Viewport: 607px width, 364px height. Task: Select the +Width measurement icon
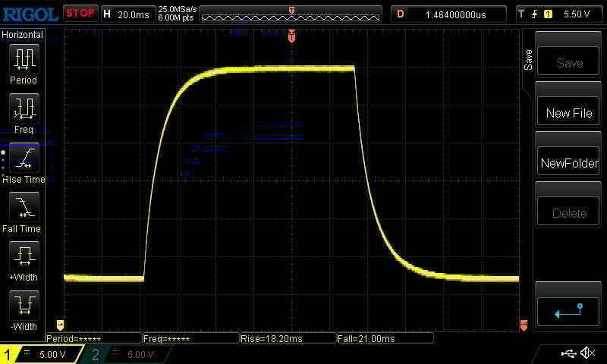tap(24, 256)
